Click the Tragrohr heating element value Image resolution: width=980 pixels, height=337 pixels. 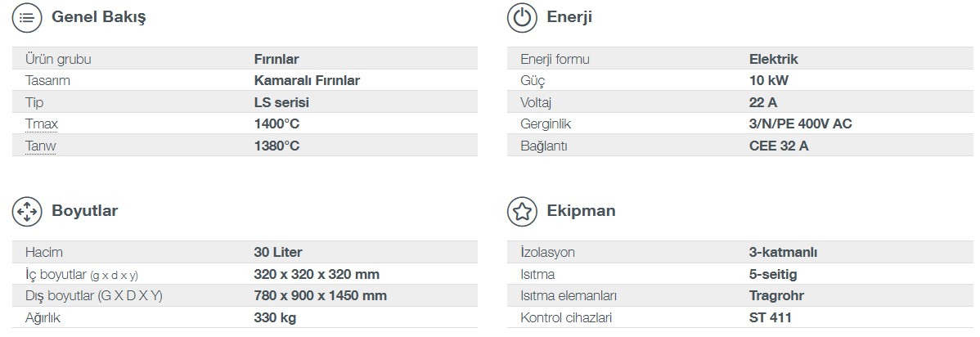coord(776,296)
